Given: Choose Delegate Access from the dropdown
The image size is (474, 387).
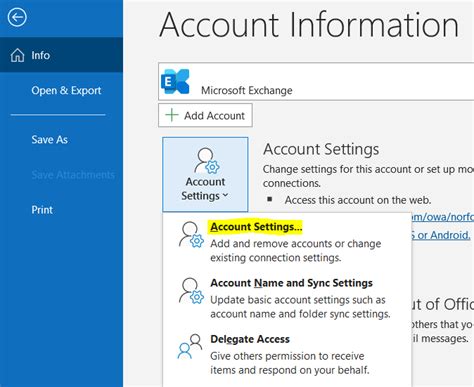Looking at the screenshot, I should click(250, 339).
